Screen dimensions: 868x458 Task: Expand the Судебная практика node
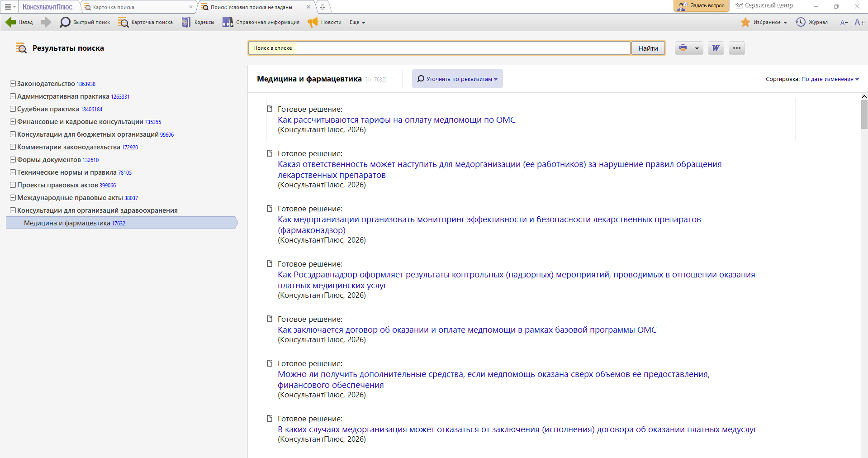[13, 109]
